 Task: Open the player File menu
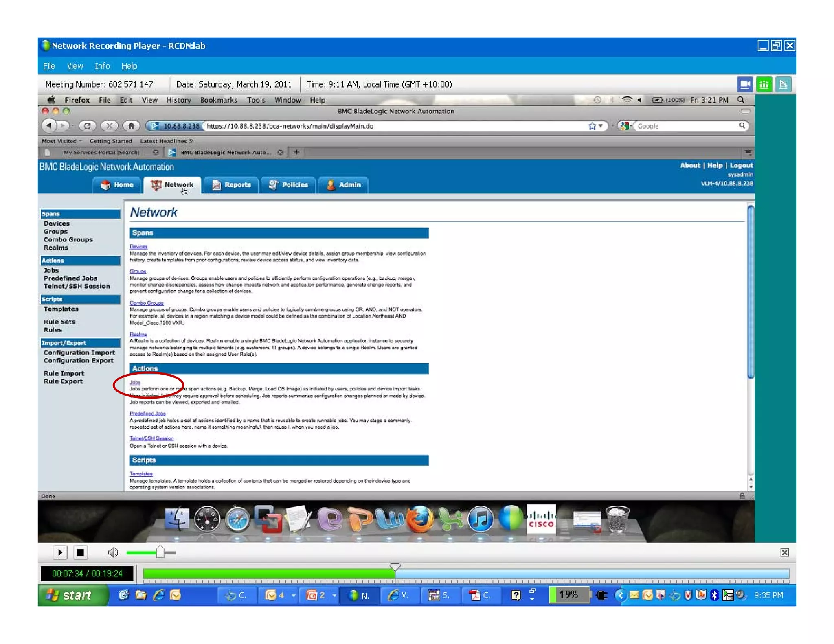click(x=49, y=66)
